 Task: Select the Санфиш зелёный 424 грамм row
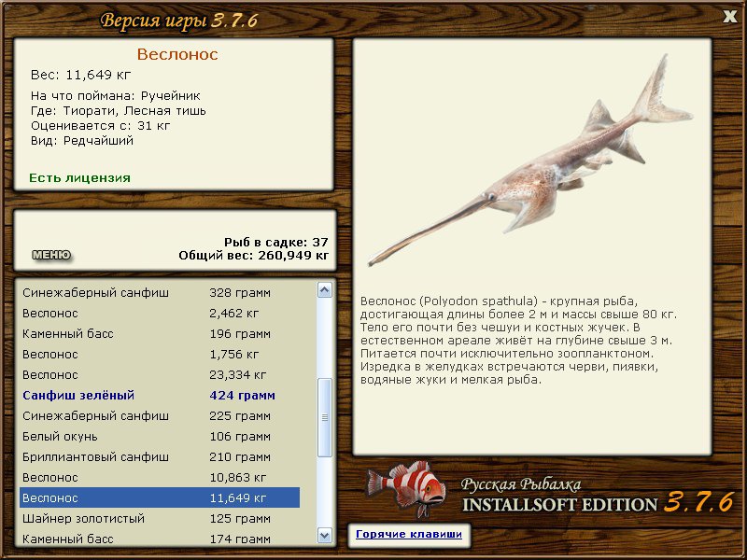(x=160, y=395)
